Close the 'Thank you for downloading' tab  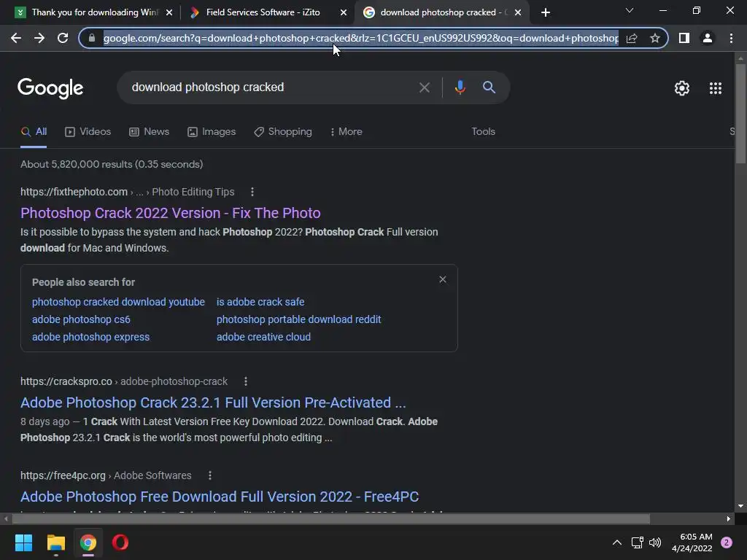click(169, 13)
